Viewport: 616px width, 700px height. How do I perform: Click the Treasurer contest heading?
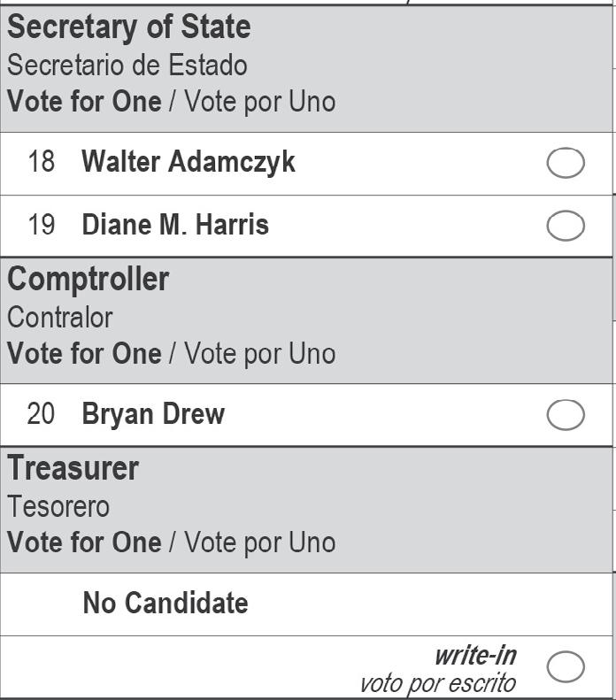(73, 468)
